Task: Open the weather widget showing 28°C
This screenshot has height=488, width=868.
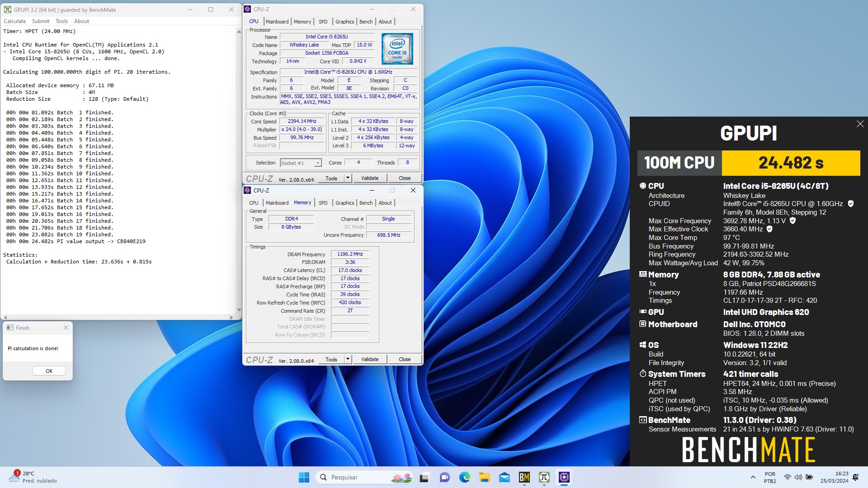Action: [x=34, y=477]
